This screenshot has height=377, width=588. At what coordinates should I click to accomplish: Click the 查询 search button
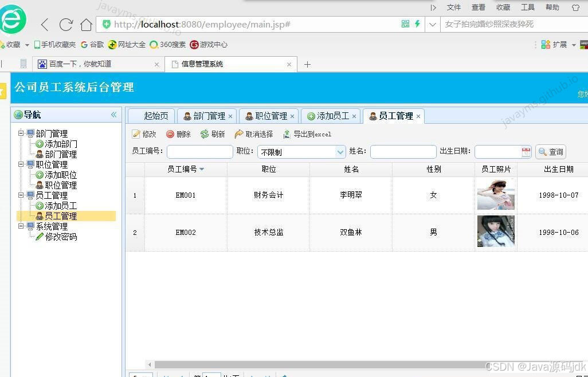551,152
